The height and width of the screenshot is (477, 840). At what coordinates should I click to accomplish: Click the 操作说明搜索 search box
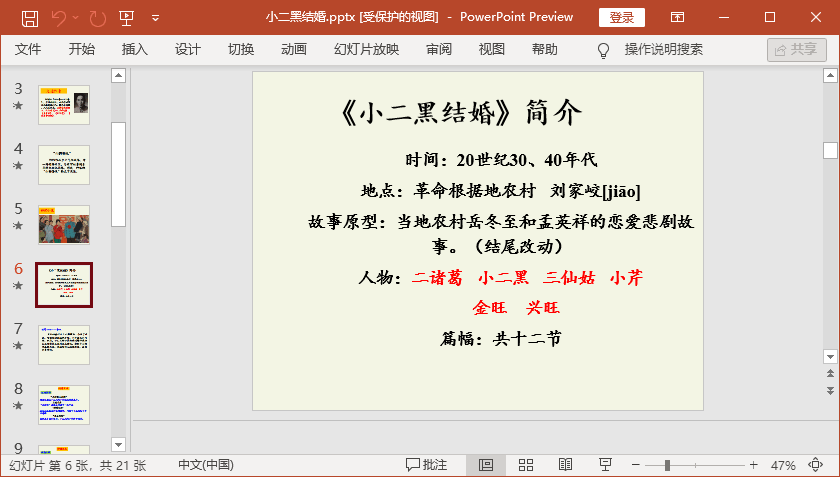(664, 49)
